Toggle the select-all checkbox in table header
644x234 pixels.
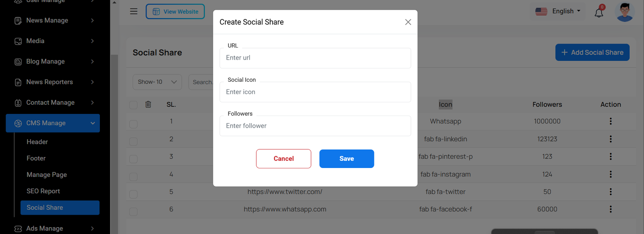coord(133,105)
